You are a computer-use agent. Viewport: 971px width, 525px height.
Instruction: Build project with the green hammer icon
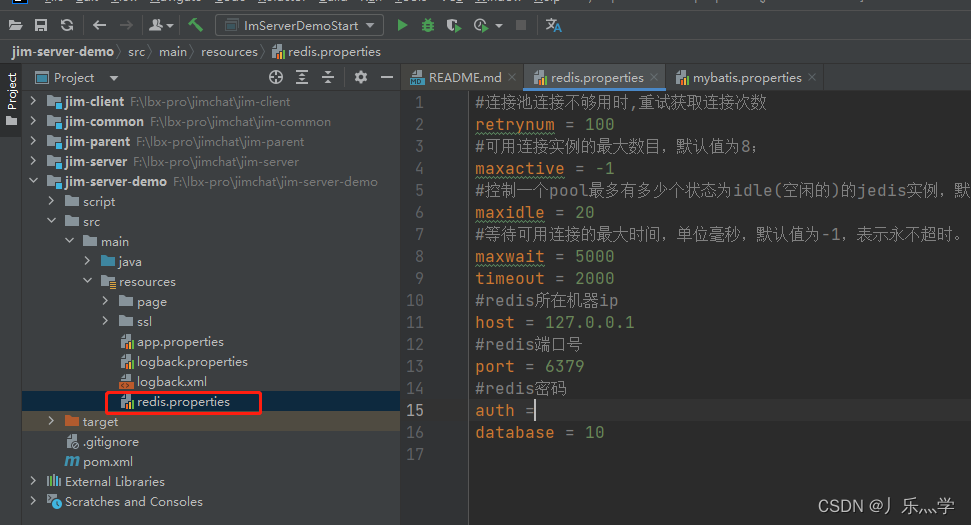196,25
